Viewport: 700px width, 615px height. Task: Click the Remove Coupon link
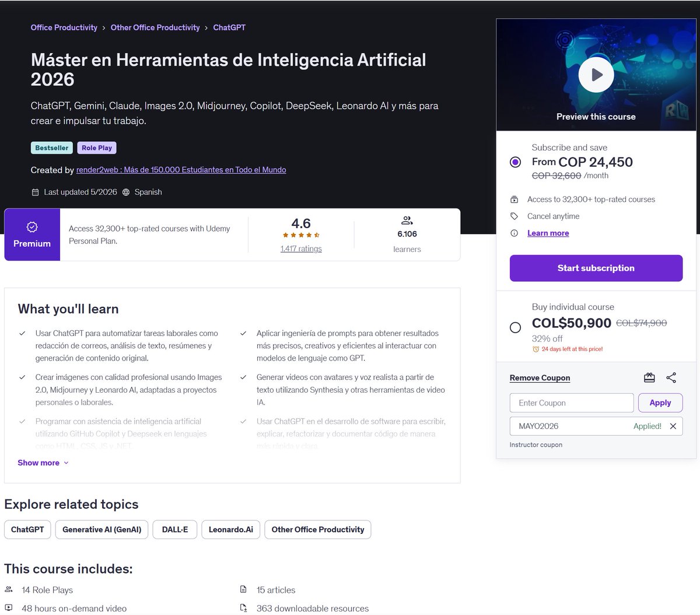coord(540,378)
